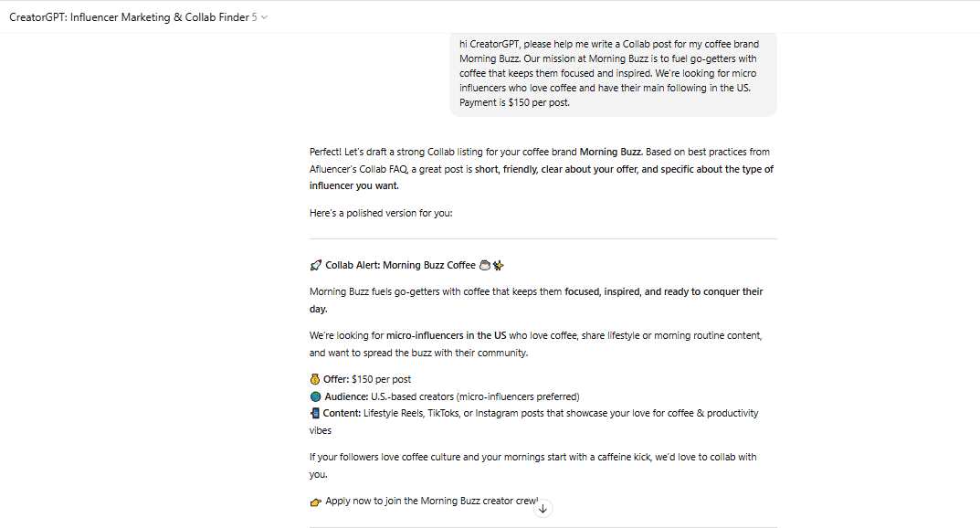Click the Collab Alert: Morning Buzz Coffee heading
The image size is (980, 528).
click(401, 266)
